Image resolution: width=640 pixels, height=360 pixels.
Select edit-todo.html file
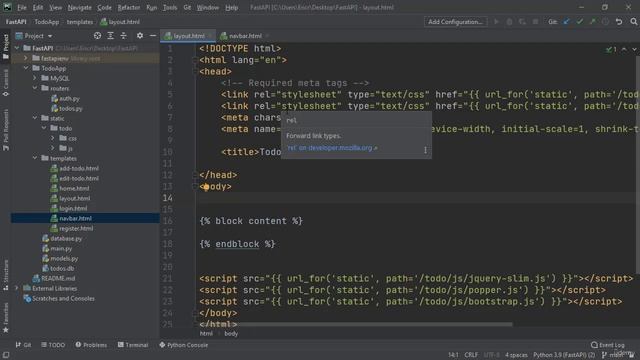(x=74, y=178)
